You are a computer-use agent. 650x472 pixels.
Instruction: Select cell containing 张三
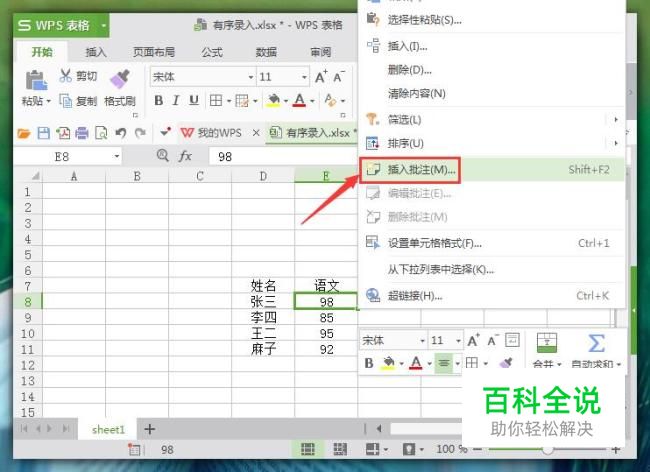[x=263, y=301]
